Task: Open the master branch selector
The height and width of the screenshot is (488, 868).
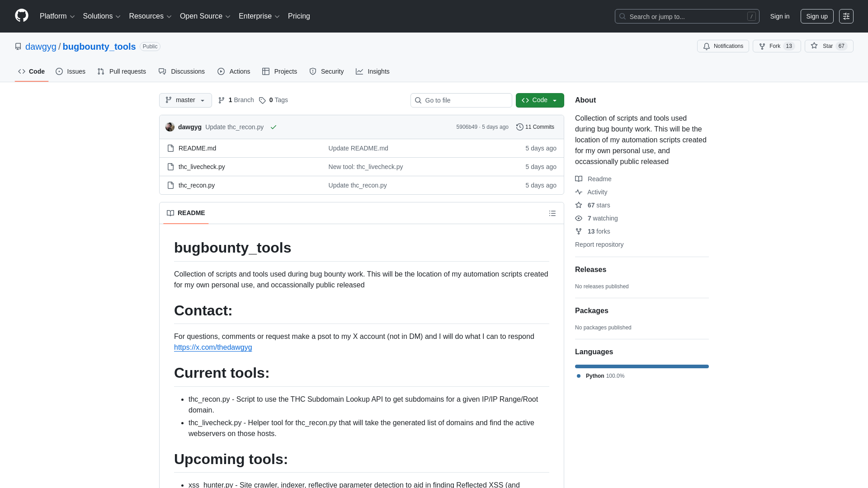Action: [185, 100]
